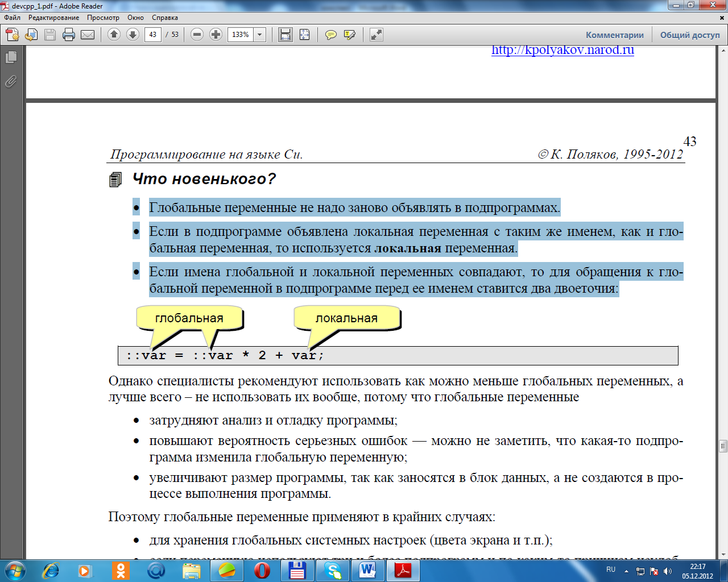Zoom out with the minus button
The width and height of the screenshot is (728, 582).
click(x=197, y=35)
